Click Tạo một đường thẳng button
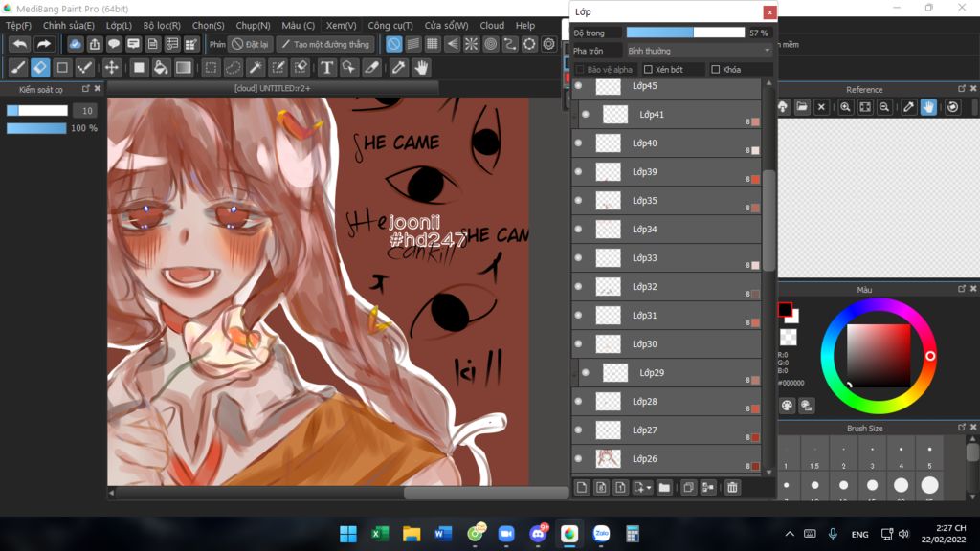Screen dimensions: 980x551 click(x=325, y=44)
